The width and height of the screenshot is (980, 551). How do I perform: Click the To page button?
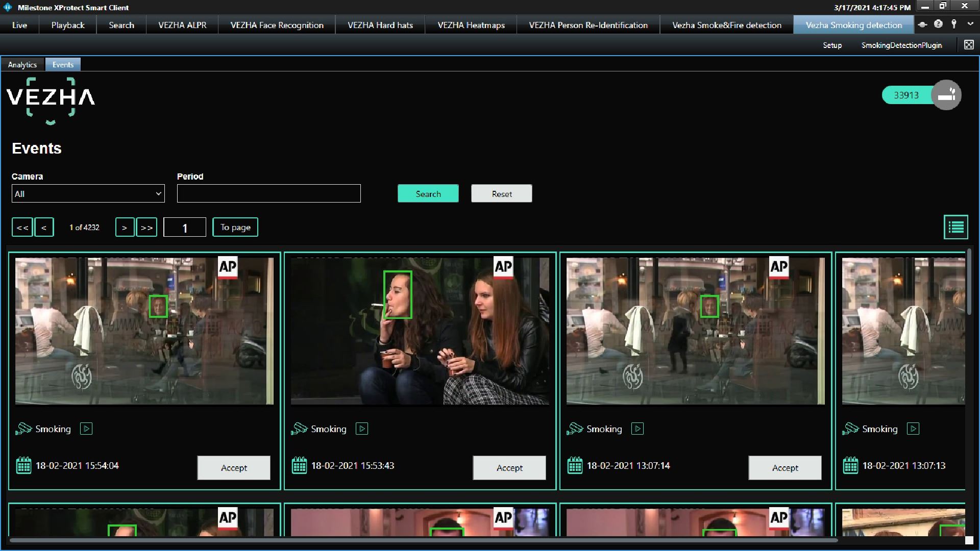[235, 227]
